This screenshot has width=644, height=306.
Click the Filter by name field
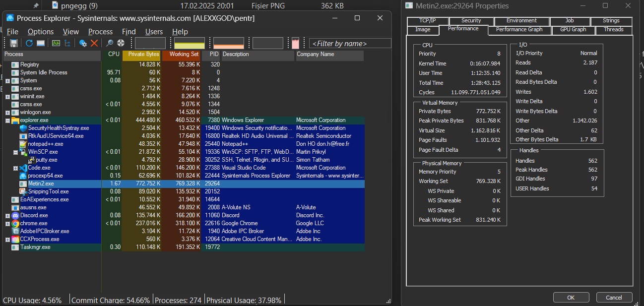(x=349, y=44)
